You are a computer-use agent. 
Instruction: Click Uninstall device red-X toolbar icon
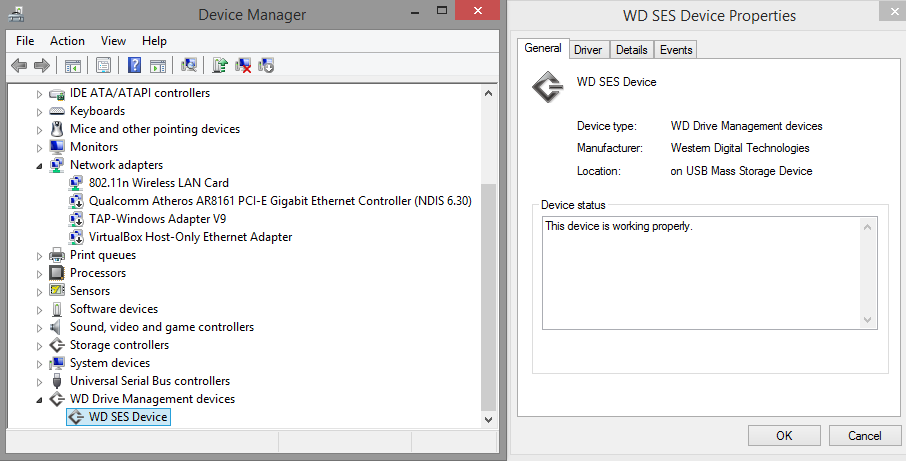coord(243,65)
